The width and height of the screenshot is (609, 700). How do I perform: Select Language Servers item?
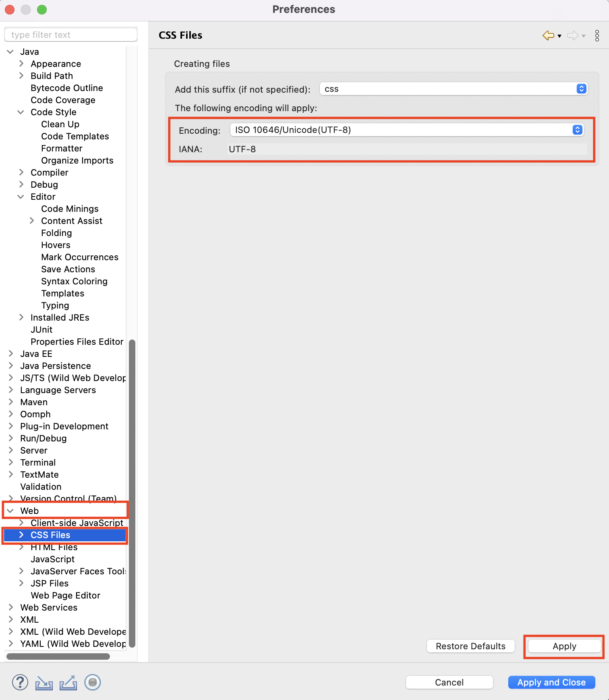(58, 390)
